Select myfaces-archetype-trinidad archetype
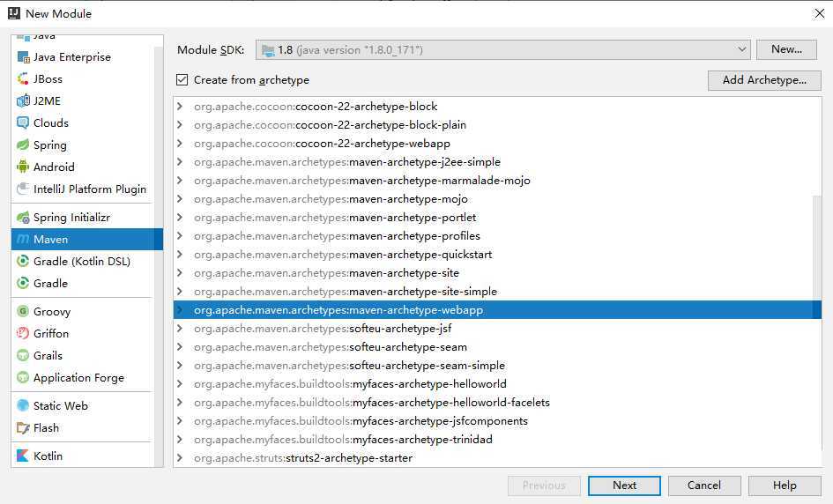 tap(497, 439)
